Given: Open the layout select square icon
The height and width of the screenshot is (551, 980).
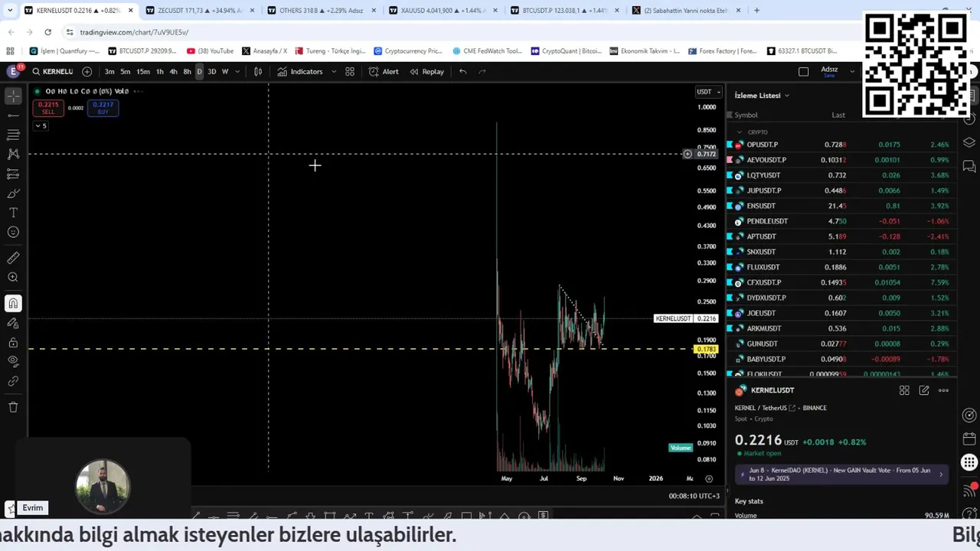Looking at the screenshot, I should click(803, 71).
